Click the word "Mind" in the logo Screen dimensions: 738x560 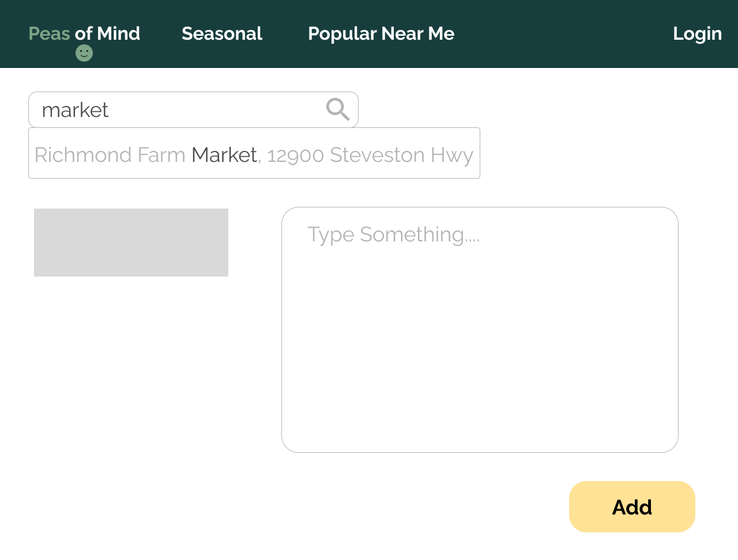coord(119,33)
